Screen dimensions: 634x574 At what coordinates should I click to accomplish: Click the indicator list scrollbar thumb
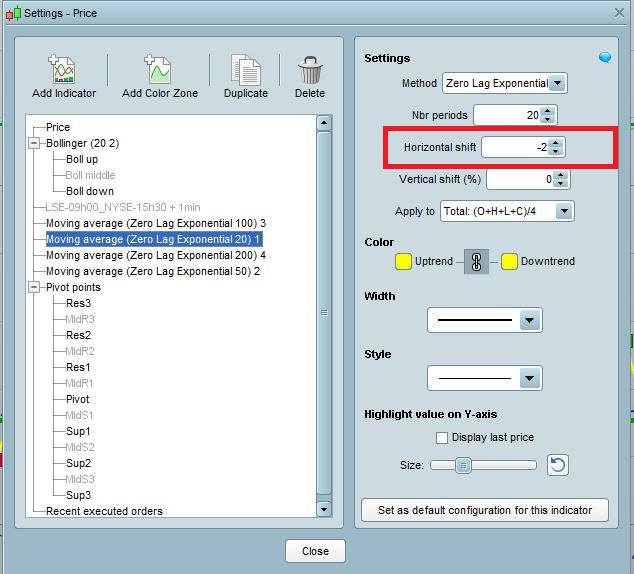click(x=324, y=312)
